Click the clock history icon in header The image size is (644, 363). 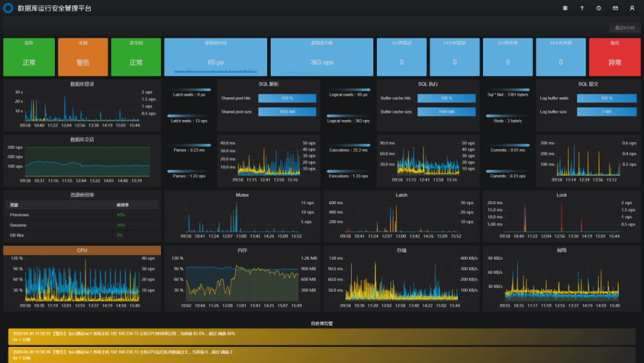tap(599, 8)
